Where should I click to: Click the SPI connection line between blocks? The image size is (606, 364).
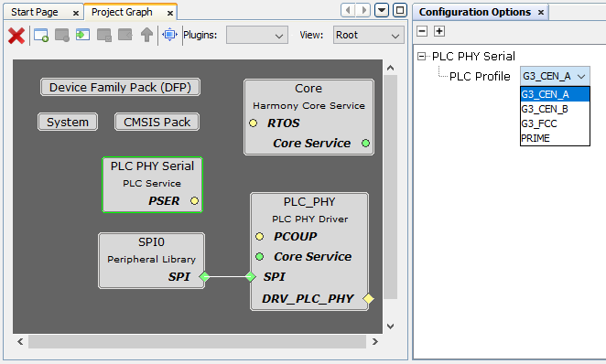pos(227,276)
